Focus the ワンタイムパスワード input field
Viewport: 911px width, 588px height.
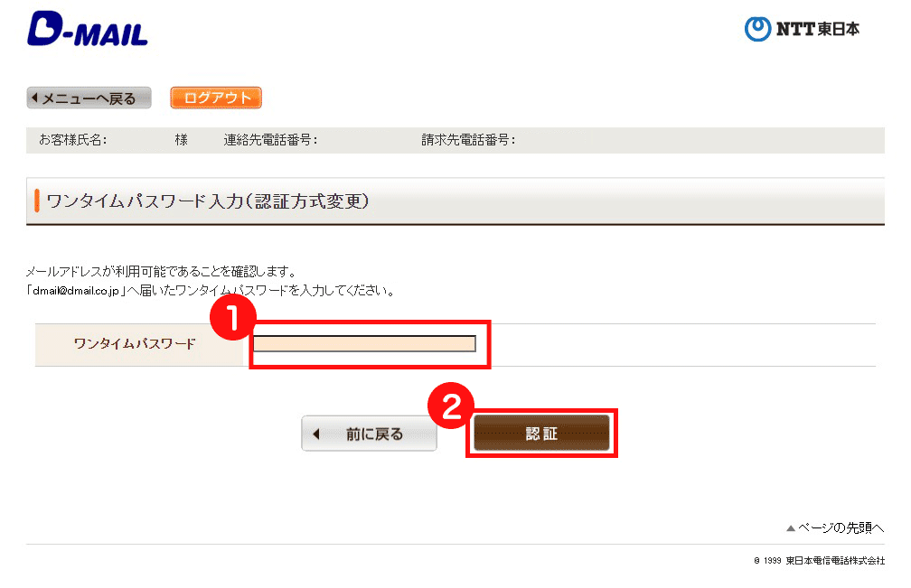(364, 343)
